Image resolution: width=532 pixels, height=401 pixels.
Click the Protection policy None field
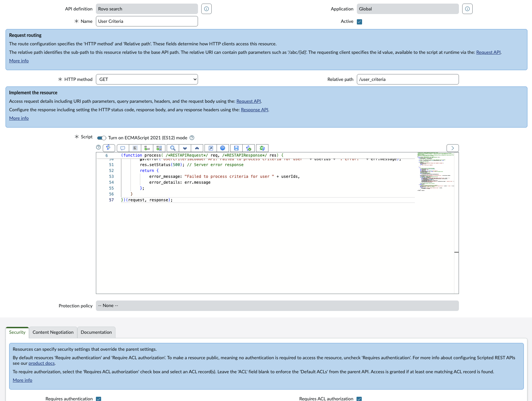[x=277, y=306]
